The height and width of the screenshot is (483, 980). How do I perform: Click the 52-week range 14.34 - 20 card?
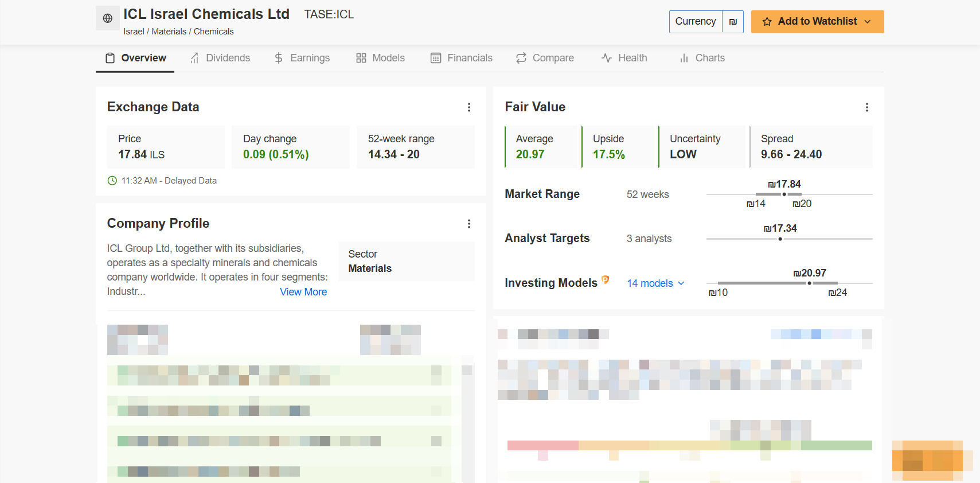click(x=416, y=147)
